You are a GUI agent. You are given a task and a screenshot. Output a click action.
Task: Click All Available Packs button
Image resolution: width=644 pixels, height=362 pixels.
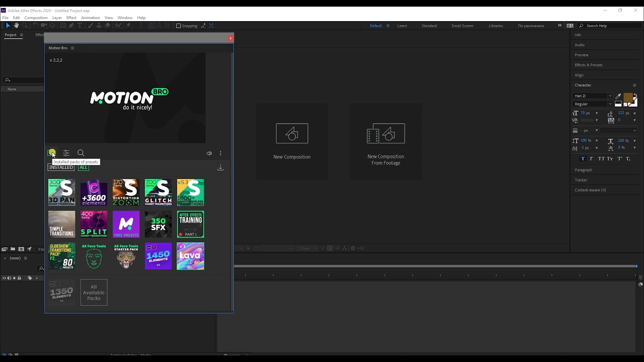pos(94,292)
